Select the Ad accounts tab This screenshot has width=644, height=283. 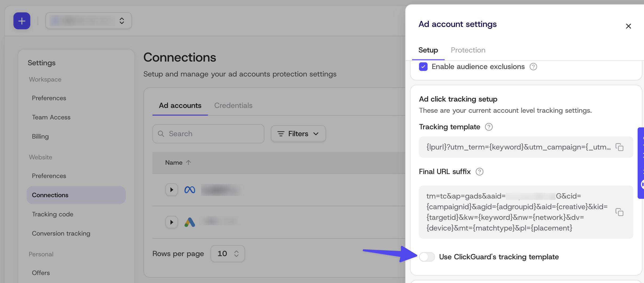tap(180, 106)
